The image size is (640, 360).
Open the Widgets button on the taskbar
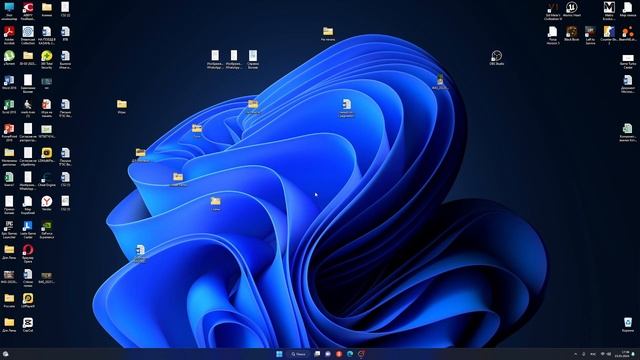click(x=6, y=354)
